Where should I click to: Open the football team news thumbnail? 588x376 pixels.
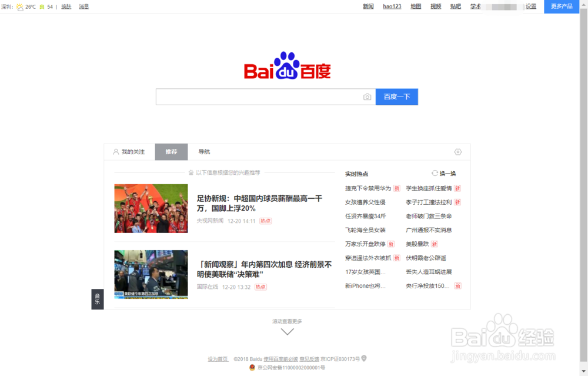[x=151, y=208]
